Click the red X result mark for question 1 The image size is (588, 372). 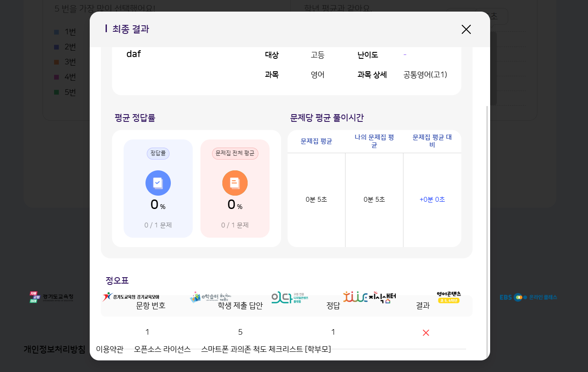[x=426, y=333]
